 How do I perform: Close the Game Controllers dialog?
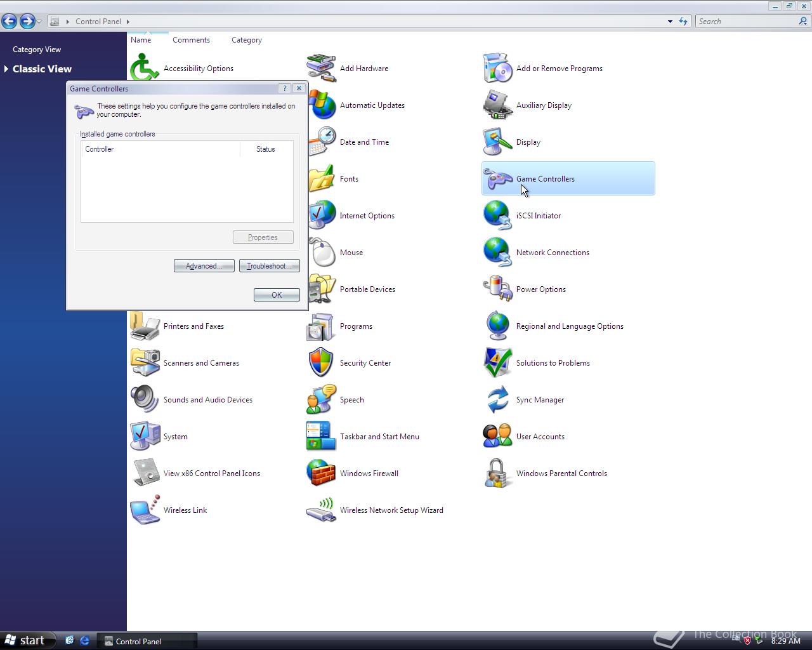tap(299, 88)
